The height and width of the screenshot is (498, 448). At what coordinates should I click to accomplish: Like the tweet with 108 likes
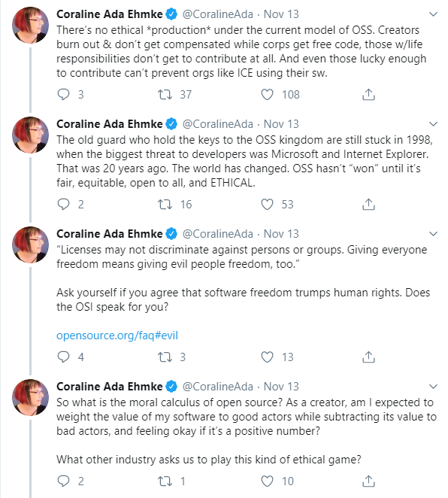pyautogui.click(x=267, y=94)
